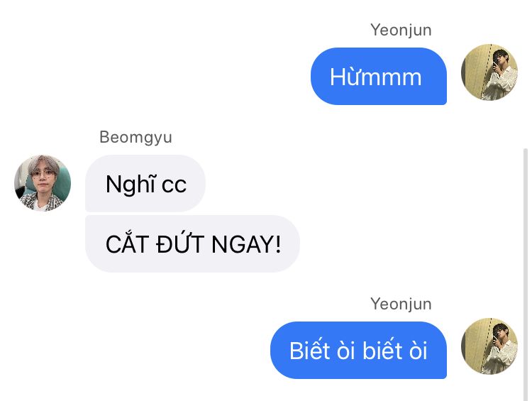Click the word Biết at the start of the blue bubble
Image resolution: width=532 pixels, height=401 pixels.
(309, 351)
